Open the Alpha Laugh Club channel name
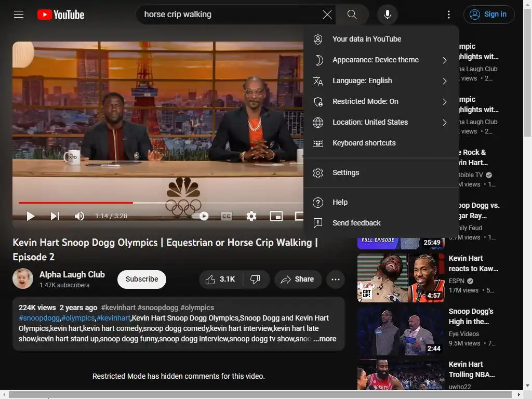This screenshot has height=399, width=532. [x=72, y=274]
